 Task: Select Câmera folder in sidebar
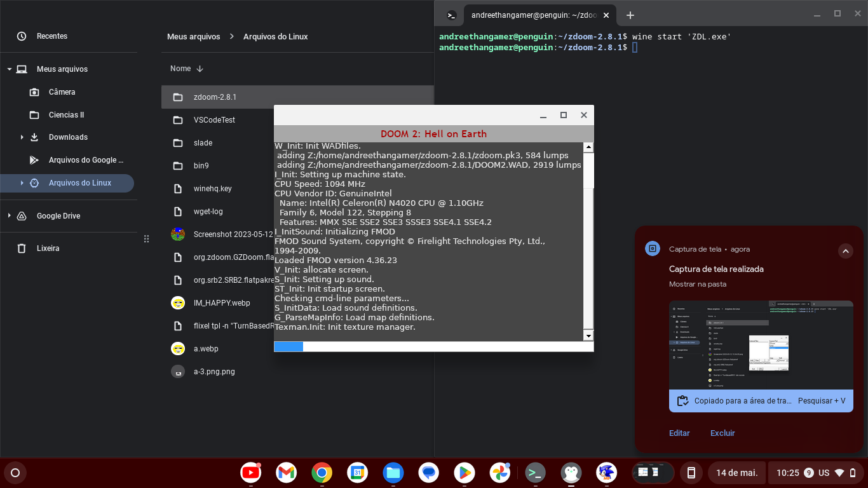(62, 92)
